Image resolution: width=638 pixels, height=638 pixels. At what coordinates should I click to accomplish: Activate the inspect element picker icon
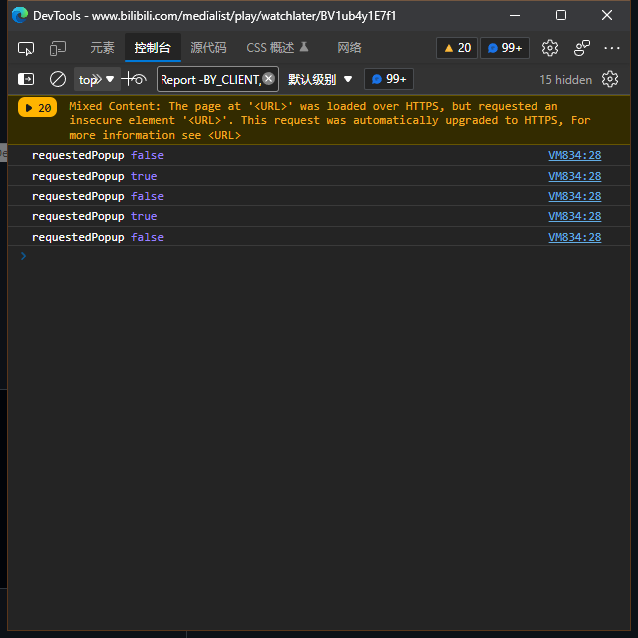point(26,48)
